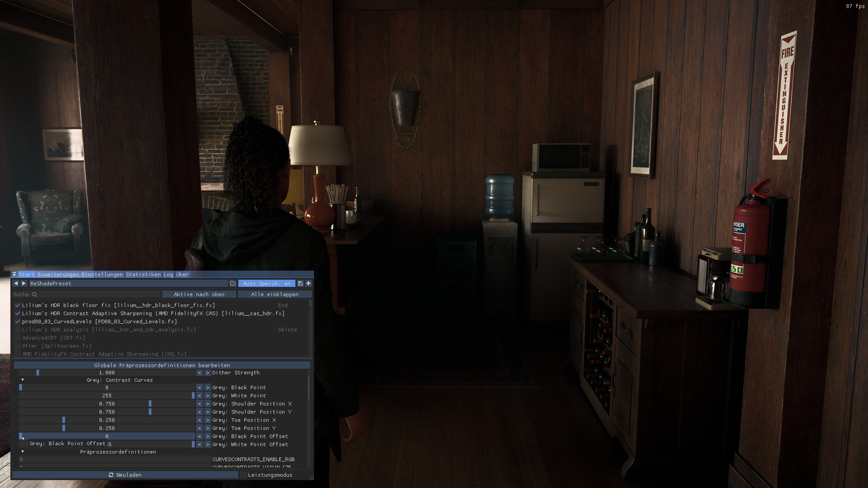Click decrease arrow for Grey: White Point
Image resolution: width=868 pixels, height=488 pixels.
(199, 395)
